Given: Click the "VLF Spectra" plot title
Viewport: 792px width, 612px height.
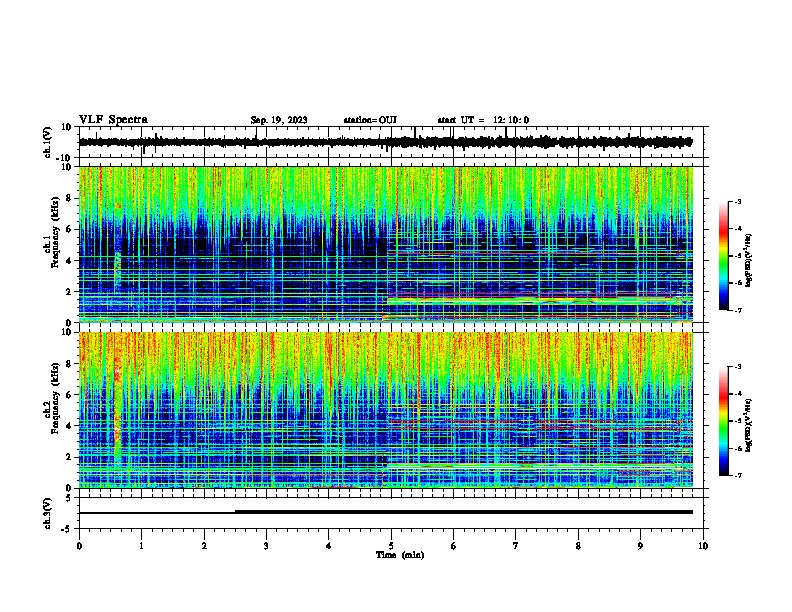Looking at the screenshot, I should [113, 120].
